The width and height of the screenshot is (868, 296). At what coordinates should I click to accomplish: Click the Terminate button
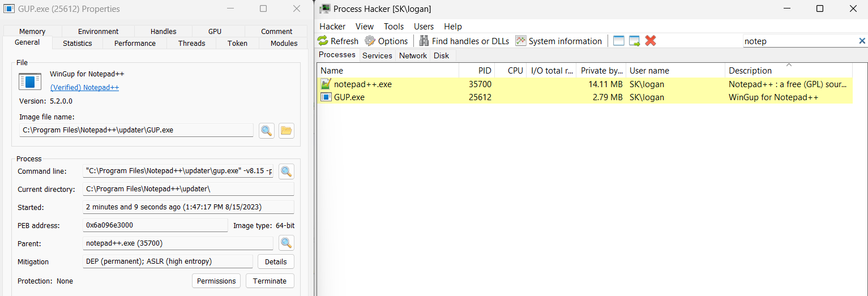[270, 281]
